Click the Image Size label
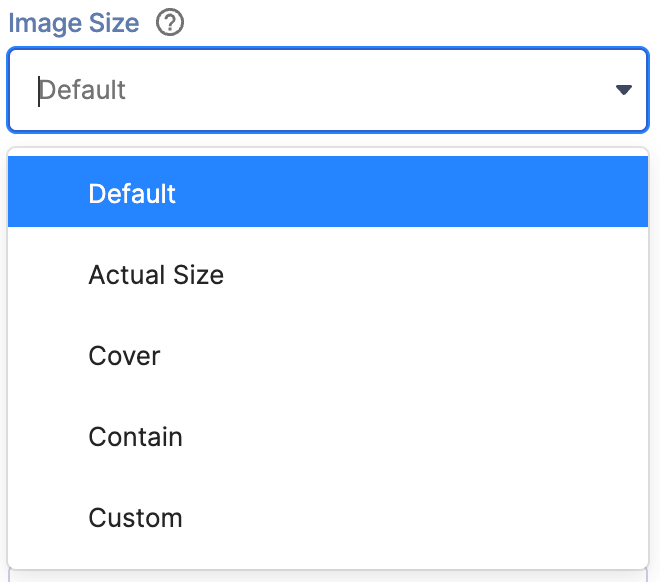This screenshot has width=660, height=582. click(x=74, y=23)
